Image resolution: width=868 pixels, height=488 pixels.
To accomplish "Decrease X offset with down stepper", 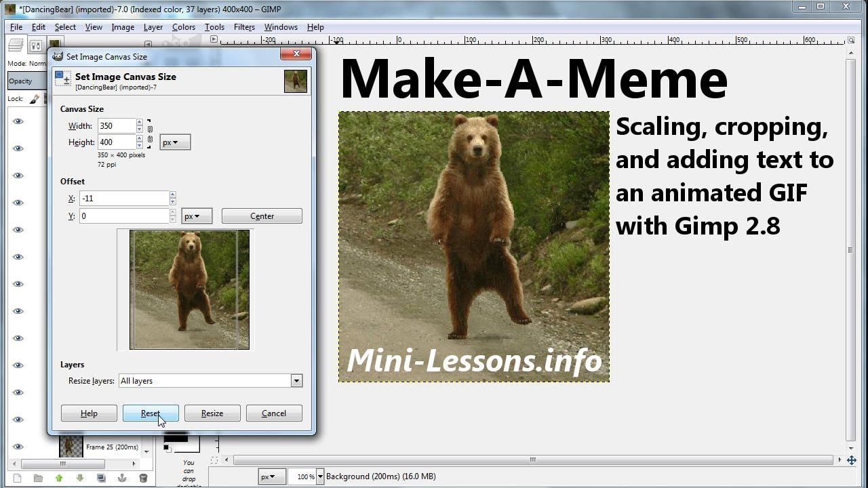I will pyautogui.click(x=172, y=201).
